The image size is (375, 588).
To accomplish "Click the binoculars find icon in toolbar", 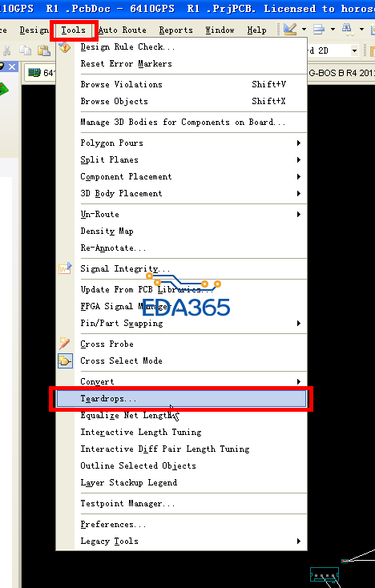I will click(x=348, y=30).
